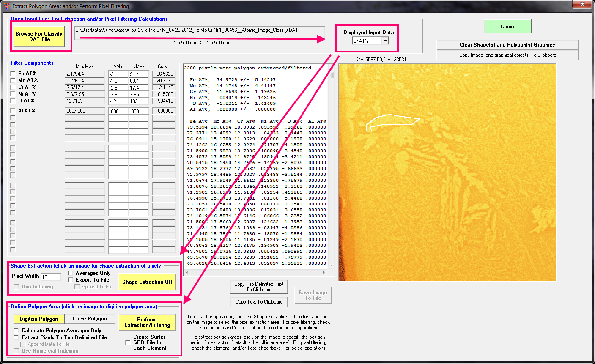Screen dimensions: 595x364
Task: Click the Shape Extraction Off button
Action: 147,282
